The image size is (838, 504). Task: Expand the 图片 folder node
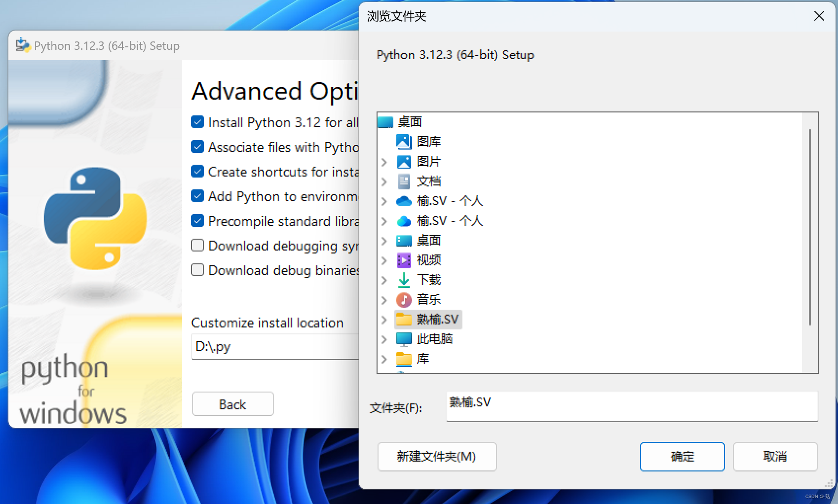pyautogui.click(x=384, y=162)
